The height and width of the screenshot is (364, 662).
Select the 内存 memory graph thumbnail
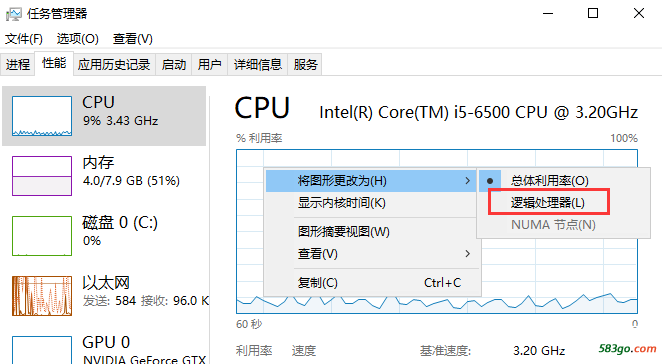coord(42,176)
